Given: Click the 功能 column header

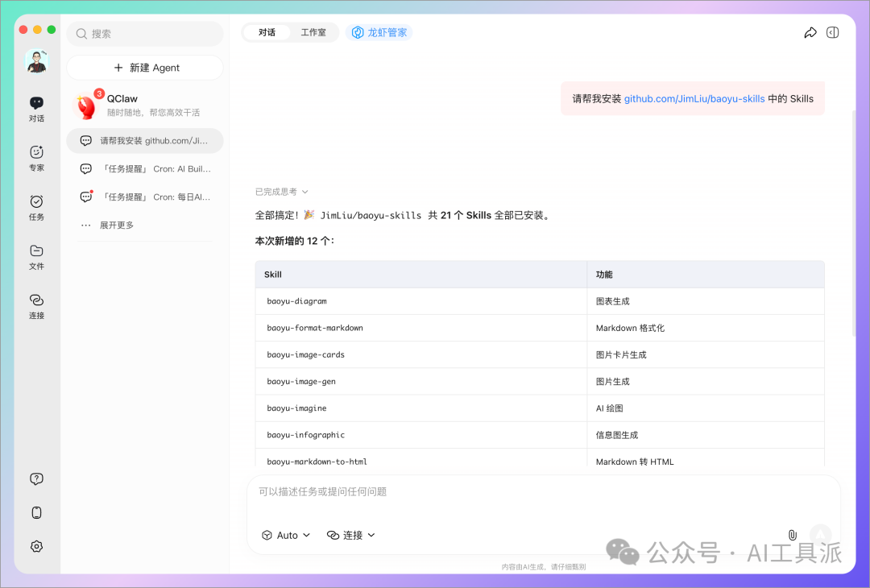Looking at the screenshot, I should (x=706, y=275).
